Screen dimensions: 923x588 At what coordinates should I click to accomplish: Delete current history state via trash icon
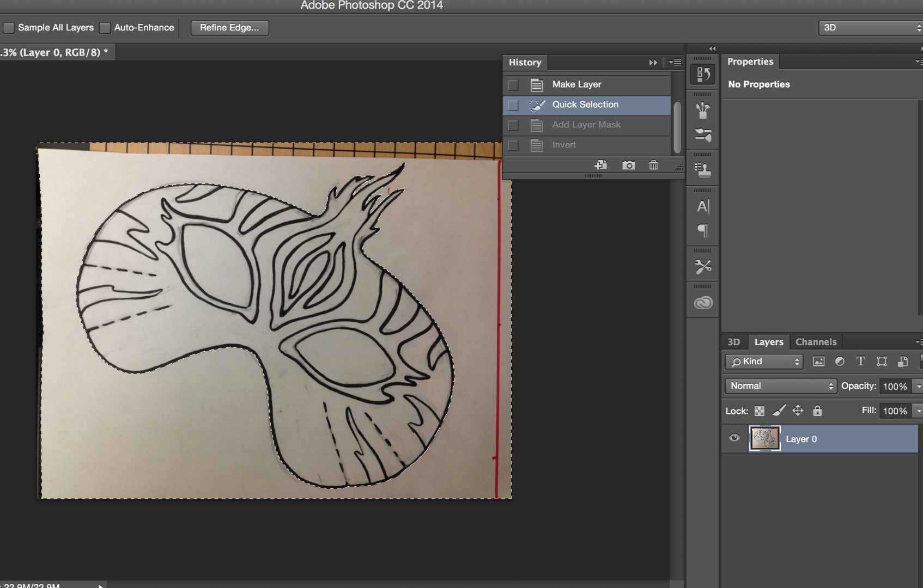[653, 165]
